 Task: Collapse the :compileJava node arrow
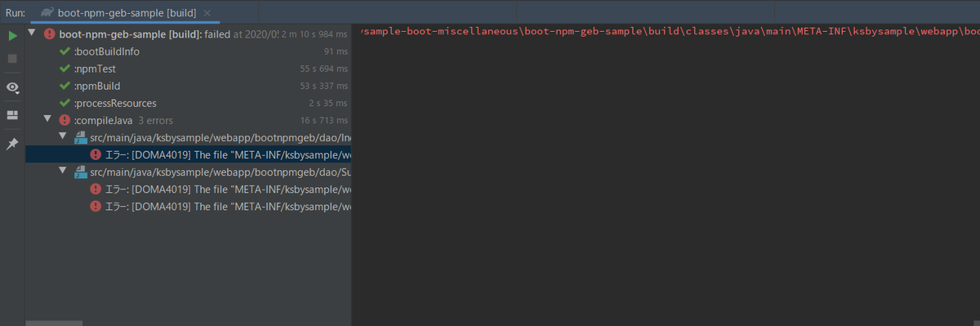click(48, 119)
